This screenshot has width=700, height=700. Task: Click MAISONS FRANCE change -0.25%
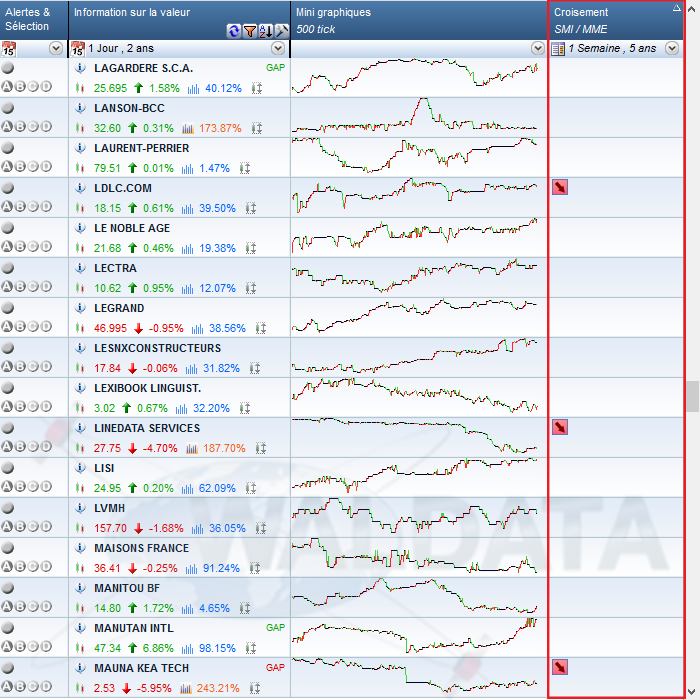160,568
